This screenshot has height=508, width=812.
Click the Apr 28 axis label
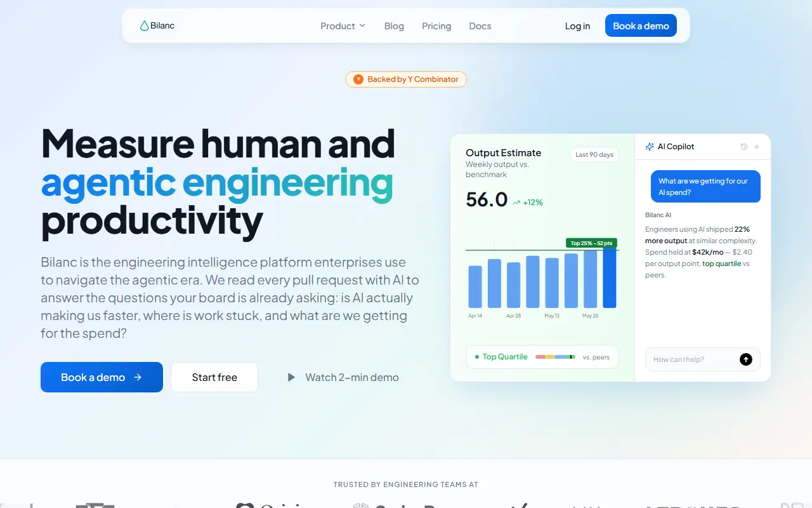pyautogui.click(x=514, y=316)
